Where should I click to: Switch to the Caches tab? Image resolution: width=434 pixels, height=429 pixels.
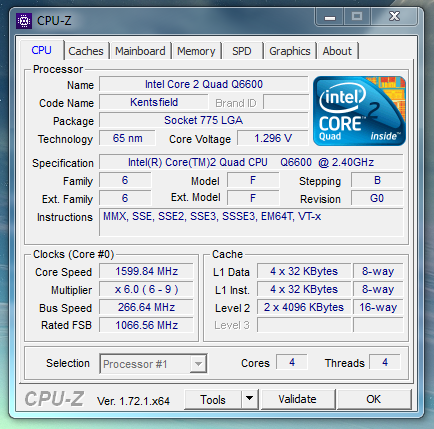[86, 51]
